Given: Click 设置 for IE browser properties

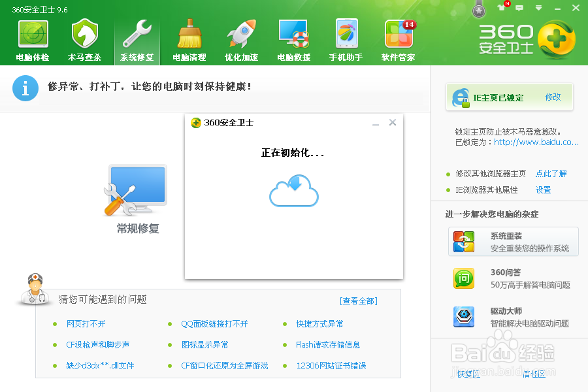Looking at the screenshot, I should coord(543,190).
